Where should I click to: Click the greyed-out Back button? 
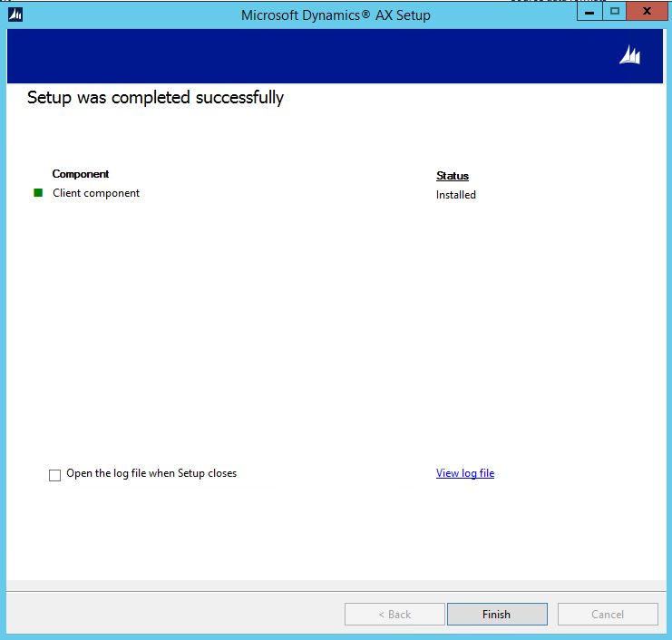point(394,614)
